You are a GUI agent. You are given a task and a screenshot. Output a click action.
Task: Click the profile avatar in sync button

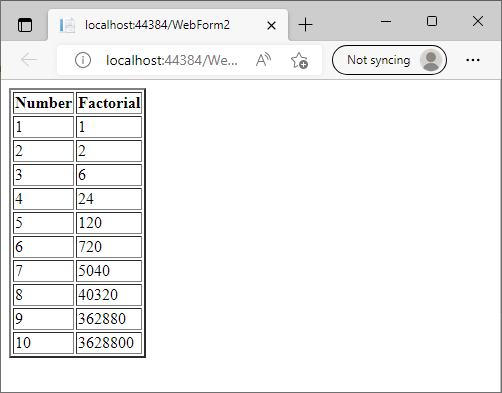(x=431, y=60)
